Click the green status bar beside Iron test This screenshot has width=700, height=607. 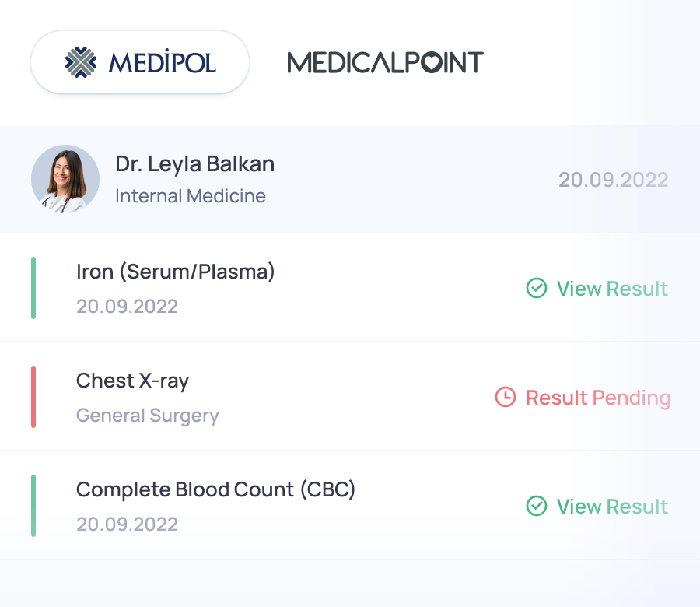coord(33,288)
